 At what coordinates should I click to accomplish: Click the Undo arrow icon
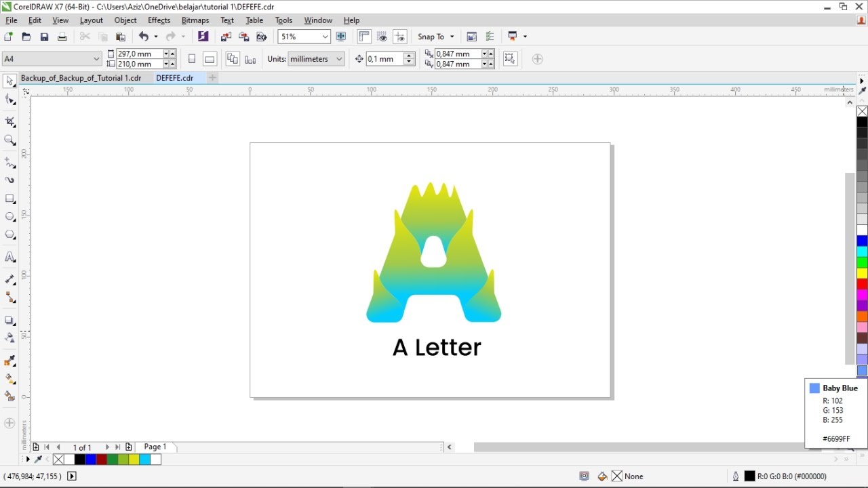[x=144, y=37]
